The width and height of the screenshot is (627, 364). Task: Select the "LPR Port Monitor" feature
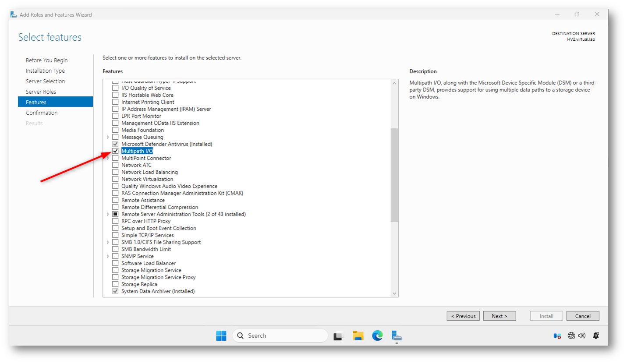click(141, 116)
